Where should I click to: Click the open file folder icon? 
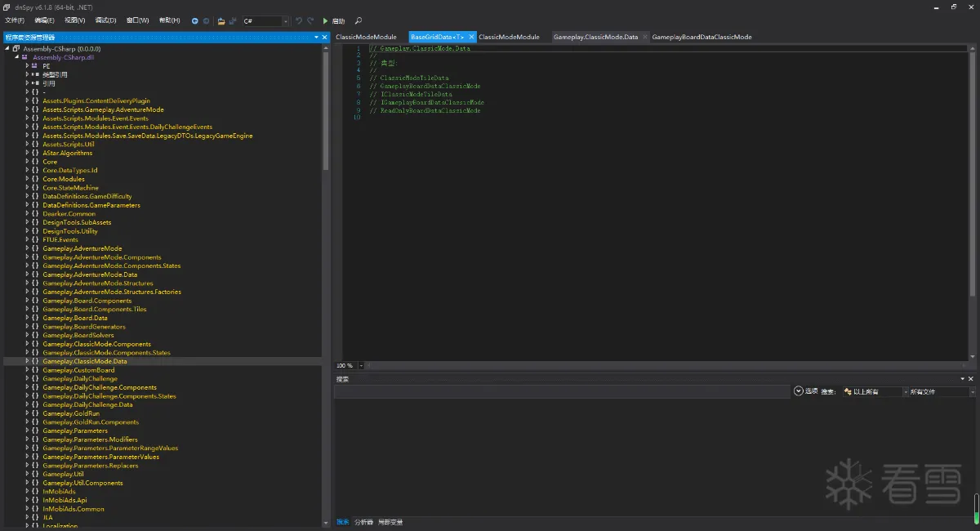[x=221, y=20]
